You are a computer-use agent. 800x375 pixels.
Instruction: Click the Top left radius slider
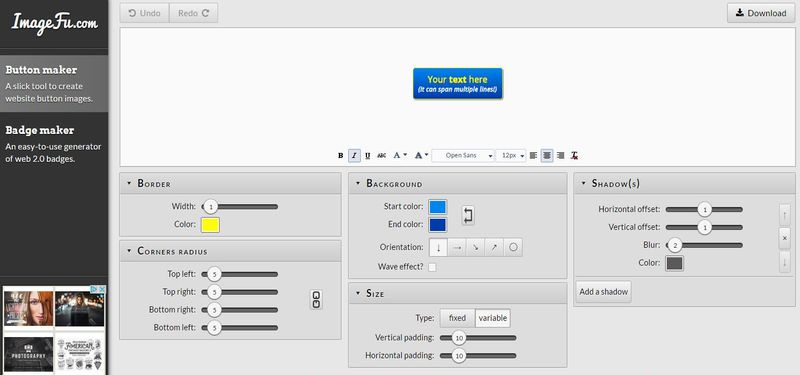tap(240, 274)
